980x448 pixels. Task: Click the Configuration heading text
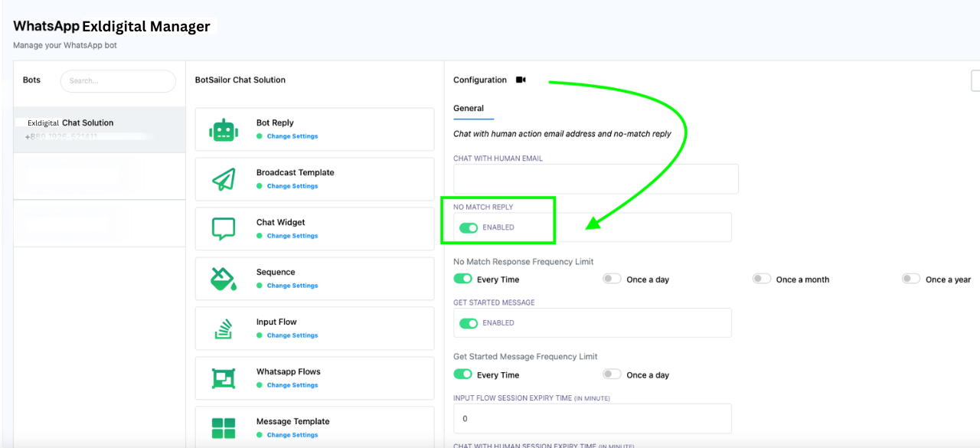480,80
